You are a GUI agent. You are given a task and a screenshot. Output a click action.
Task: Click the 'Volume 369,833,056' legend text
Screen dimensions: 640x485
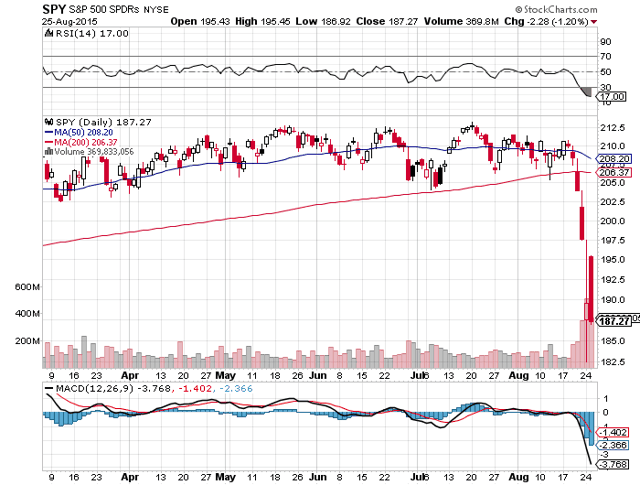tap(94, 152)
